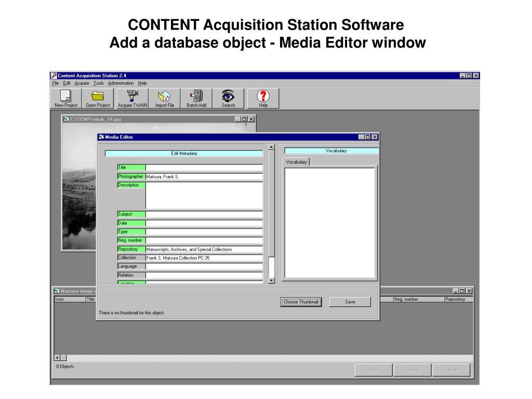Image resolution: width=532 pixels, height=399 pixels.
Task: Click the Save button in Media Editor
Action: [350, 302]
